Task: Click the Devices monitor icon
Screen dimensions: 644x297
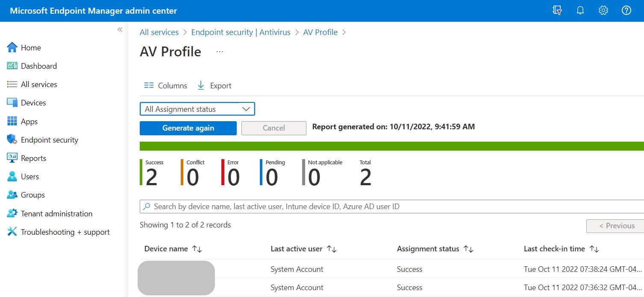Action: (x=12, y=102)
